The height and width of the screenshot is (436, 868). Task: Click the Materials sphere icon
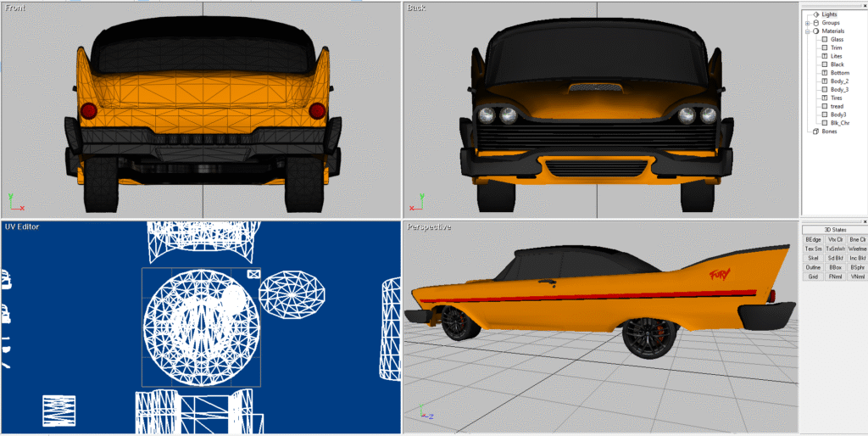pyautogui.click(x=815, y=31)
